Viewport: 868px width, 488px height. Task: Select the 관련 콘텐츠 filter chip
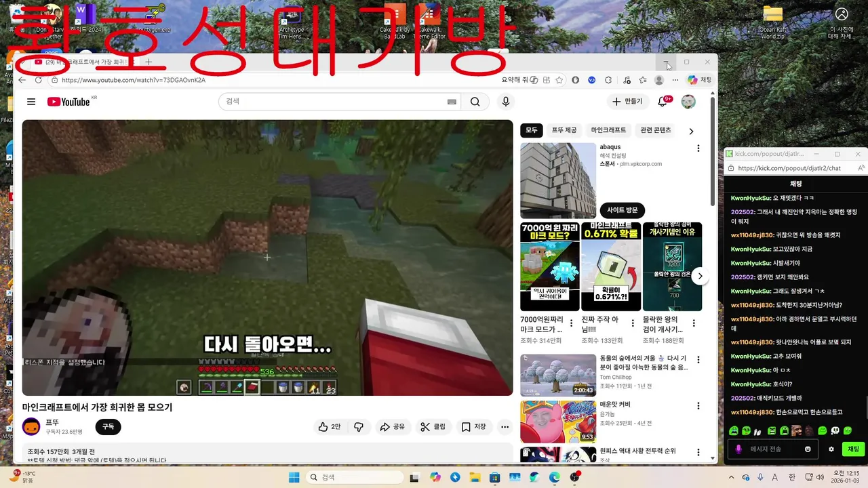(x=656, y=130)
